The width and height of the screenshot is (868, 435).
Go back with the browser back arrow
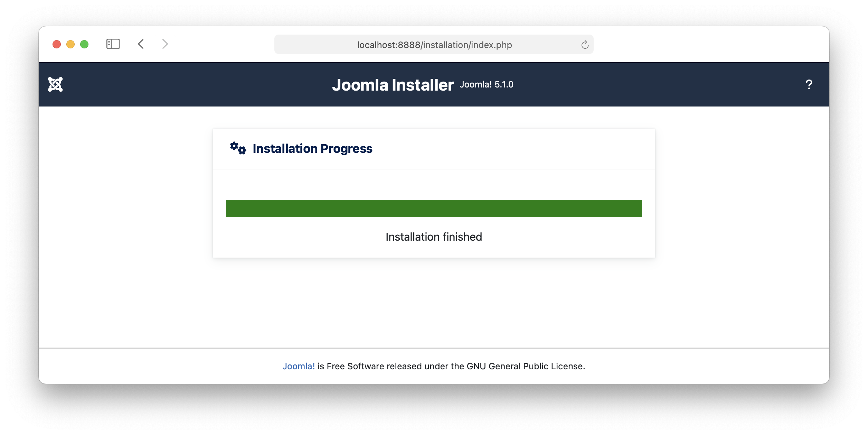(x=141, y=44)
